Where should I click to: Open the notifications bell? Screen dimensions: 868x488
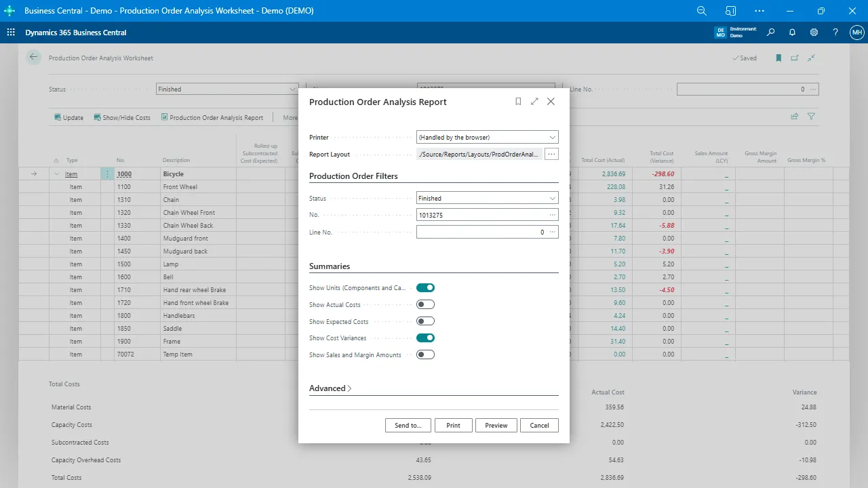792,33
